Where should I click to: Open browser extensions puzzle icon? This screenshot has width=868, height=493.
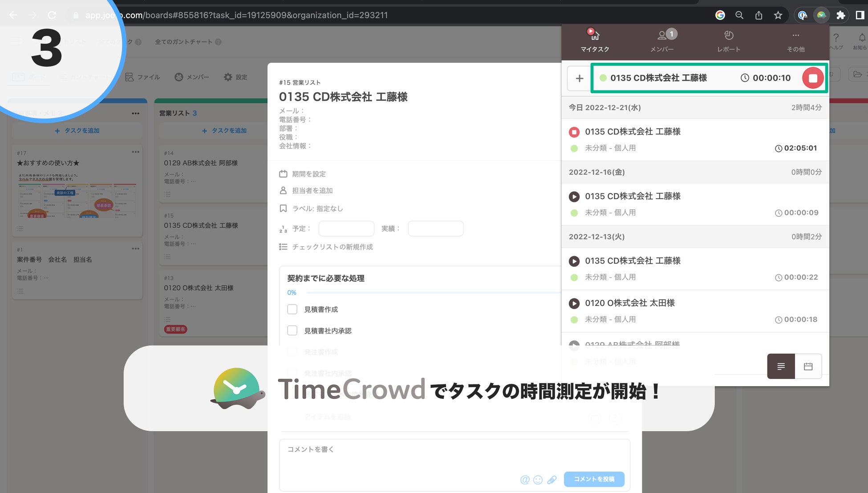click(x=840, y=15)
